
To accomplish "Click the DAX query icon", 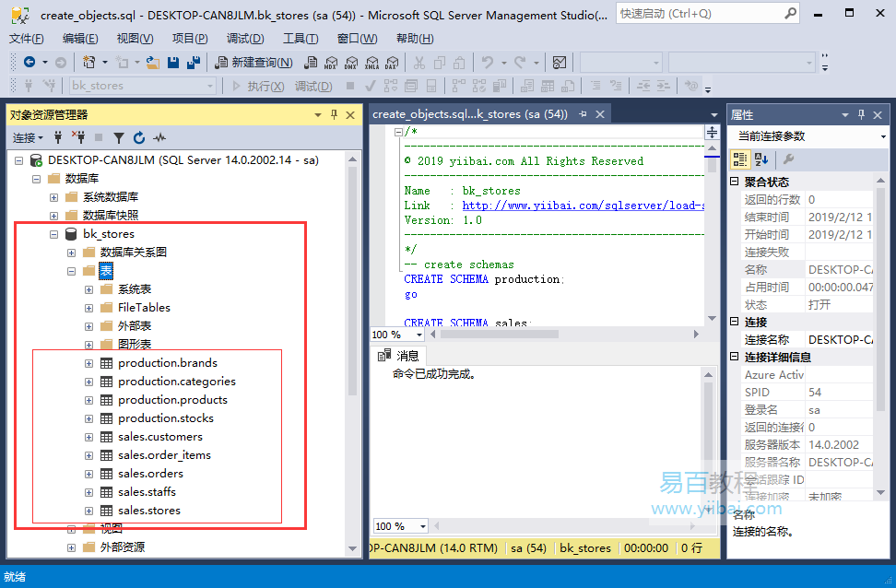I will coord(391,63).
